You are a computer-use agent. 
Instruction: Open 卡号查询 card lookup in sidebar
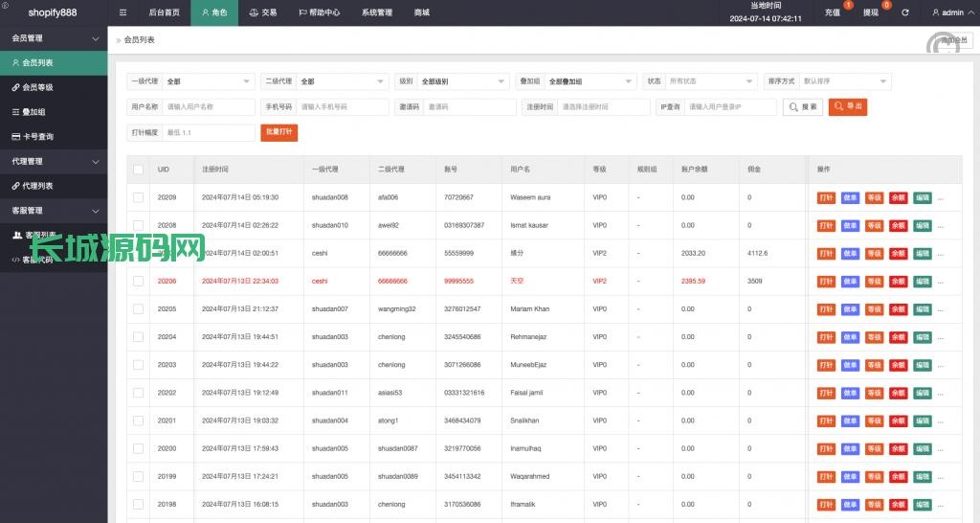pos(38,137)
